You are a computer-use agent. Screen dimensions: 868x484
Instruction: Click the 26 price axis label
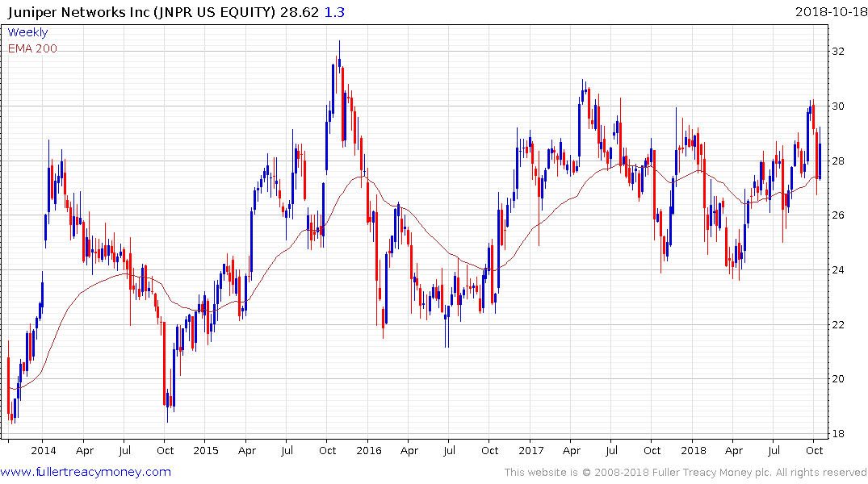pos(838,215)
